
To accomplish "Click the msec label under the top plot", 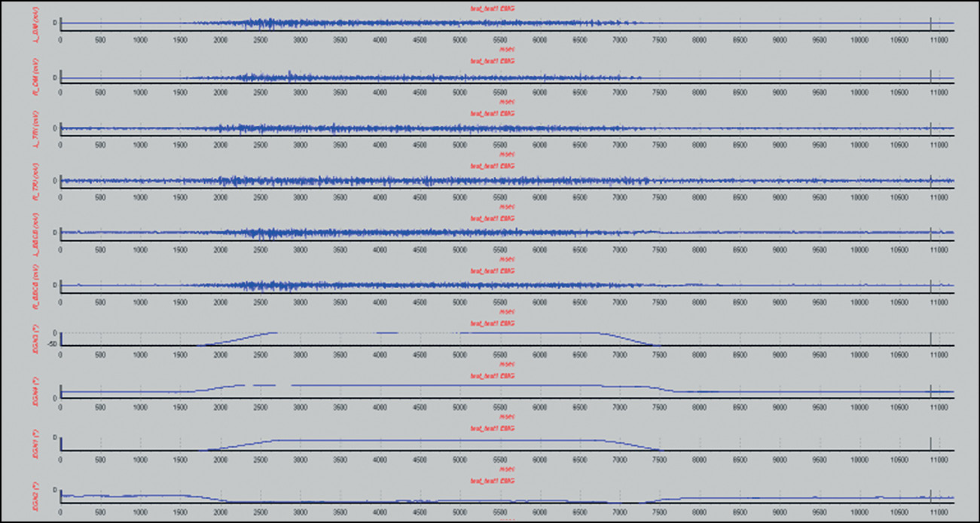I will point(506,48).
